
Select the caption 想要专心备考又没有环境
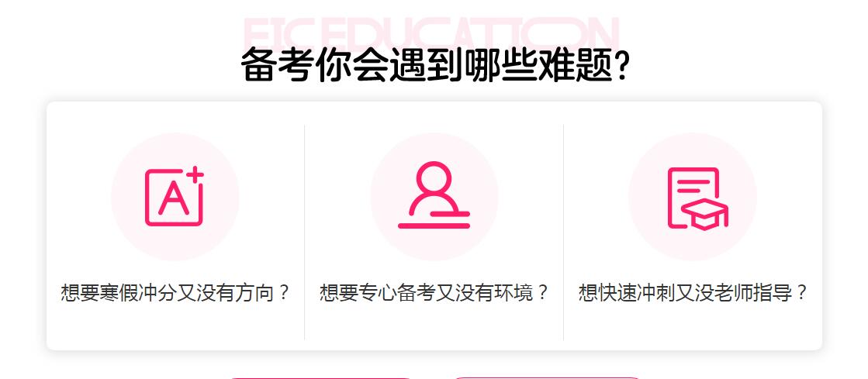[x=434, y=292]
